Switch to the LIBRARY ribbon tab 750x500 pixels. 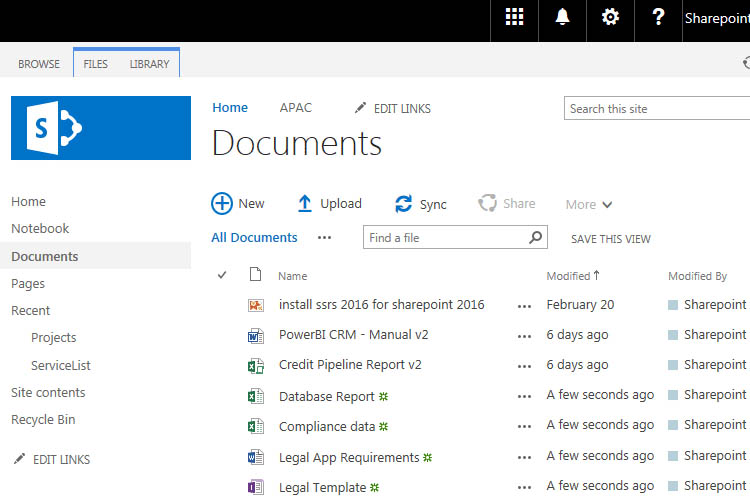coord(149,64)
